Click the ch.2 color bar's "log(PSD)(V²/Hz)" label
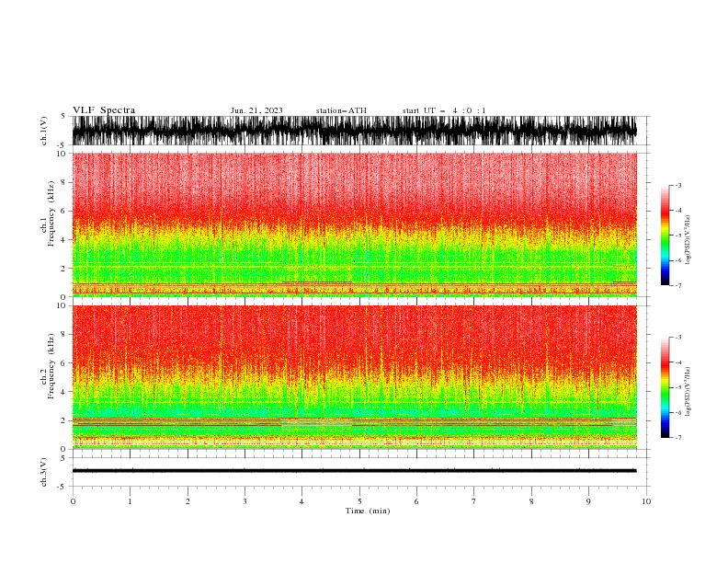728x563 pixels. click(x=688, y=391)
